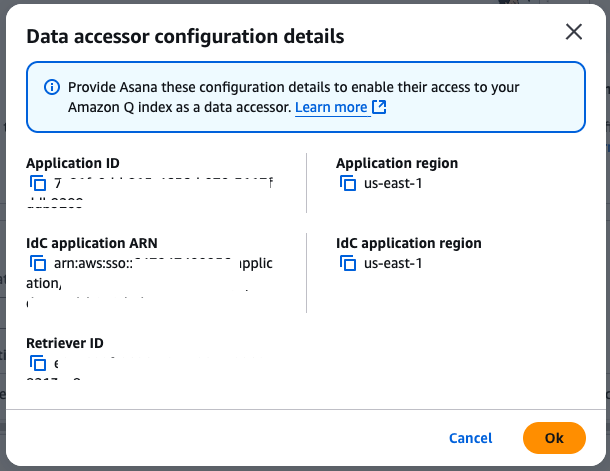
Task: Confirm with the orange Ok button
Action: point(553,438)
